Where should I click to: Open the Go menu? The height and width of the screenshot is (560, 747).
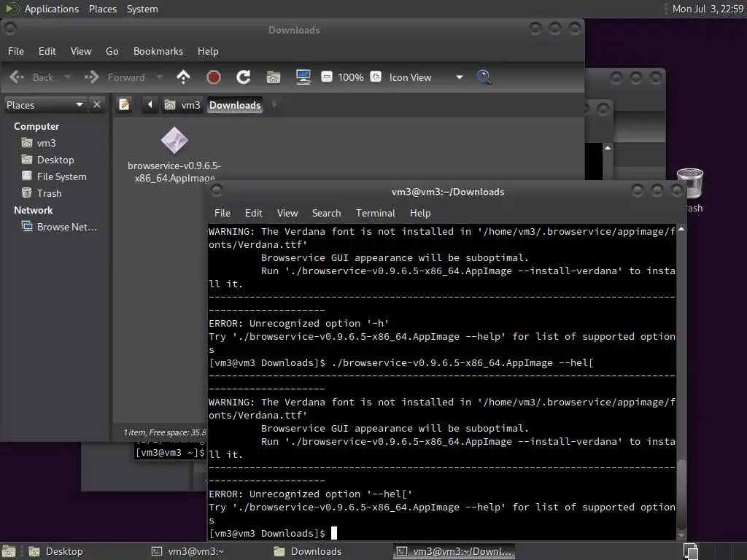point(112,51)
